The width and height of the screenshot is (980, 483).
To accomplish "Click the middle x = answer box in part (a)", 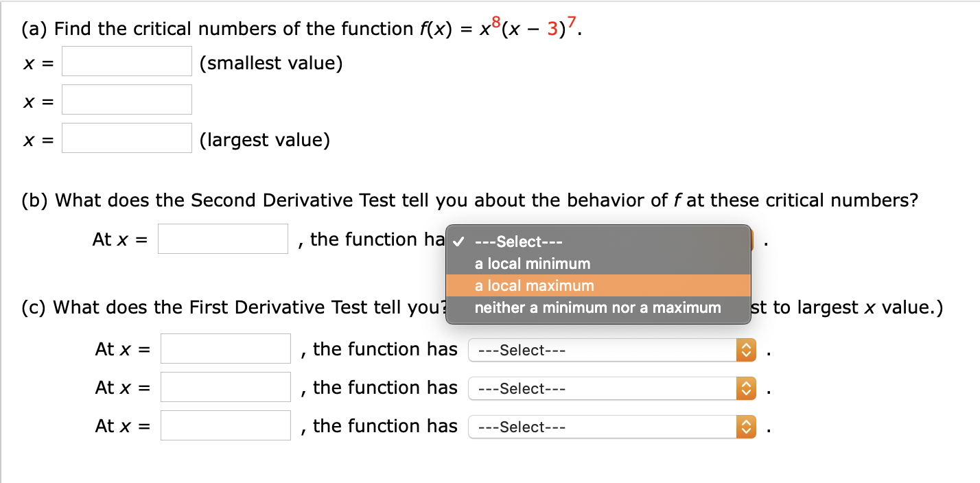I will click(126, 99).
